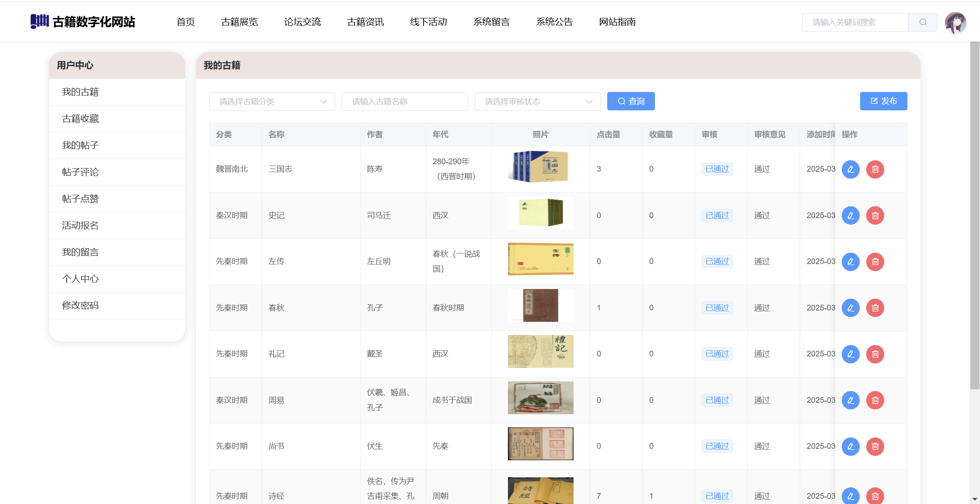The height and width of the screenshot is (504, 980).
Task: Click the search magnifier icon in header
Action: click(x=923, y=22)
